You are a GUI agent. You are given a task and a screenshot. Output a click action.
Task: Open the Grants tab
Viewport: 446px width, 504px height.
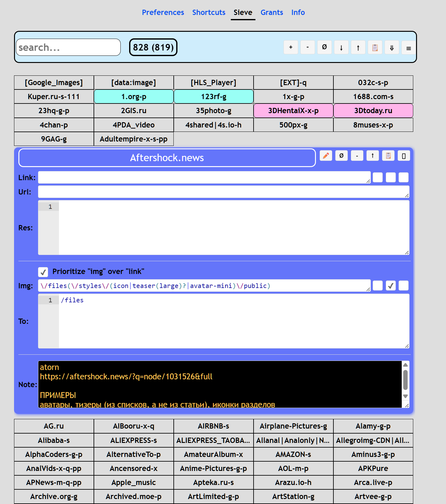coord(272,12)
